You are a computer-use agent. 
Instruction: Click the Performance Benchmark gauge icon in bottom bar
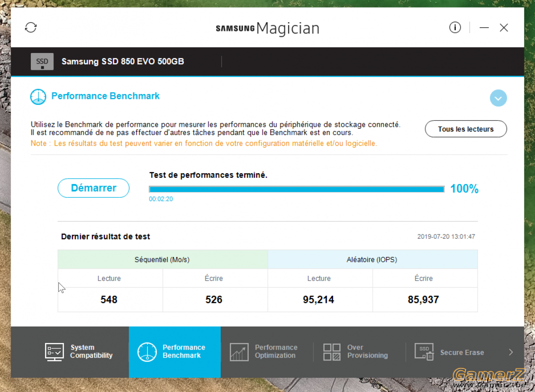tap(147, 352)
